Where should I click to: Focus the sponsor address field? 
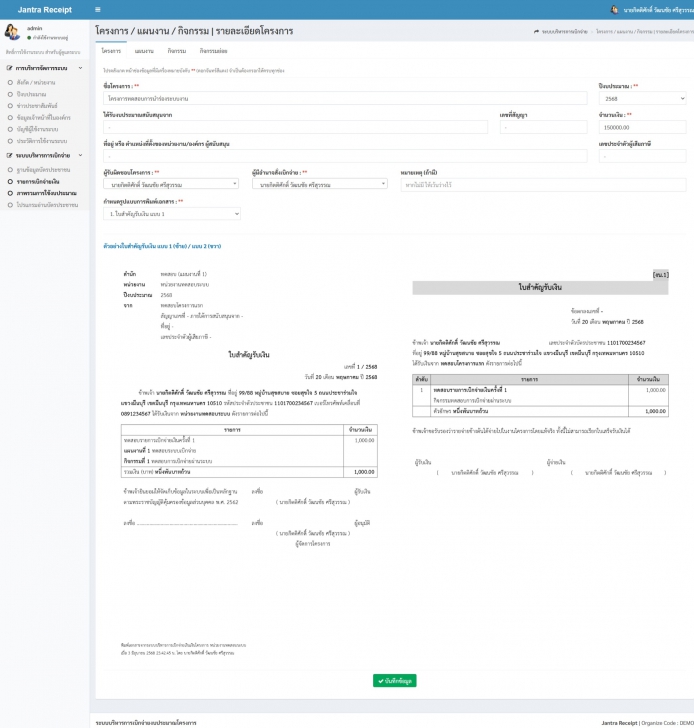pyautogui.click(x=345, y=156)
